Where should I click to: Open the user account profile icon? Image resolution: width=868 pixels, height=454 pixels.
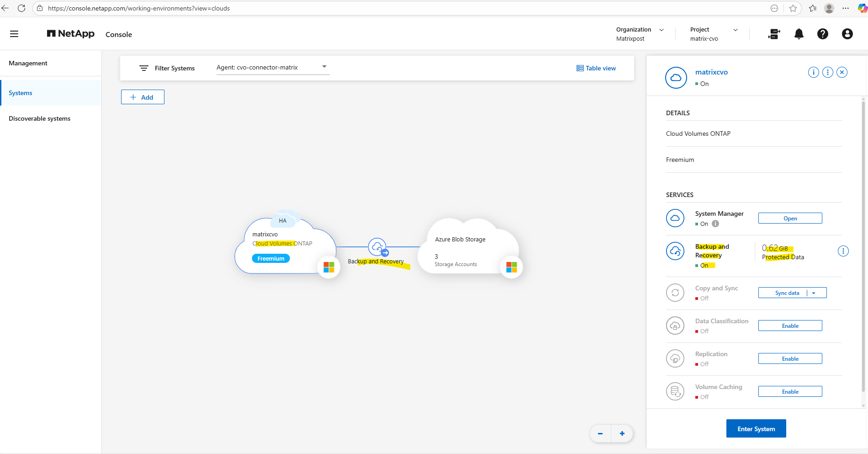[847, 34]
